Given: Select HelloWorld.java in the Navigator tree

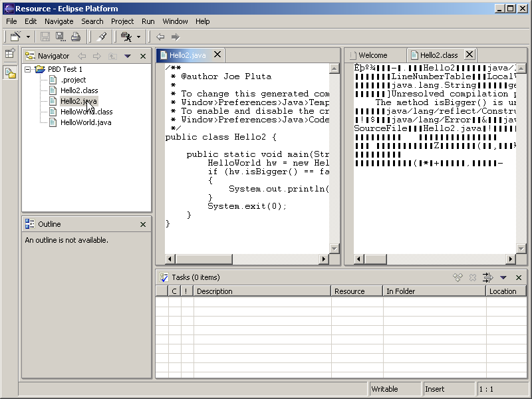Looking at the screenshot, I should [x=86, y=122].
